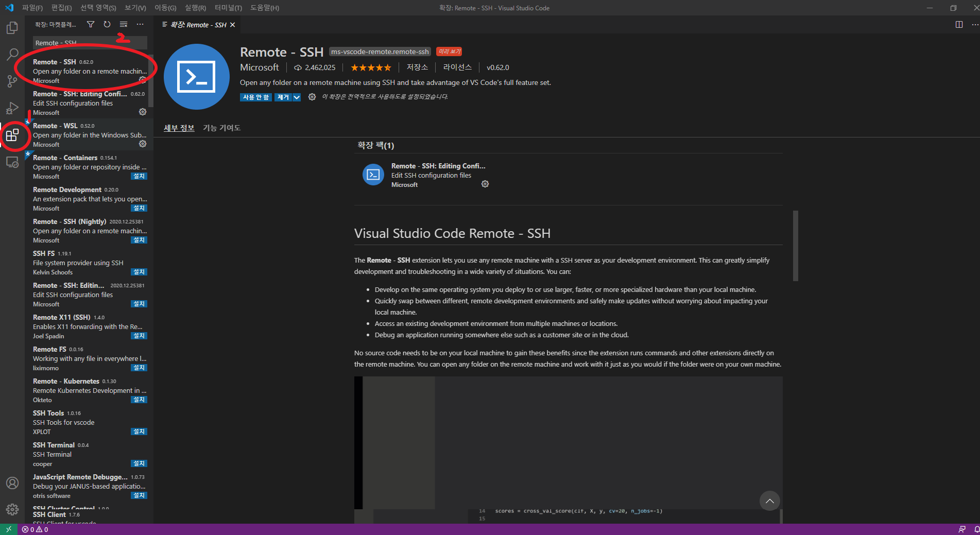Filter extensions using the funnel icon
980x535 pixels.
pos(91,24)
